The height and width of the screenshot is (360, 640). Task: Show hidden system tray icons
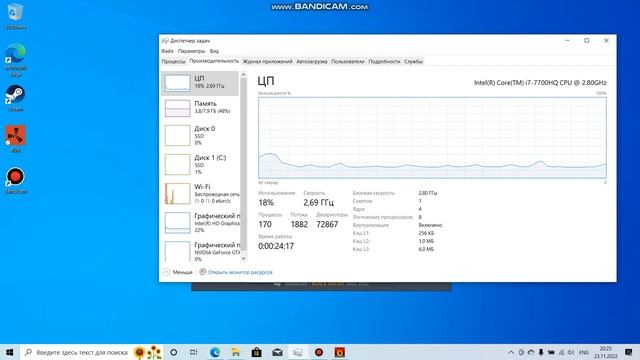(x=511, y=352)
